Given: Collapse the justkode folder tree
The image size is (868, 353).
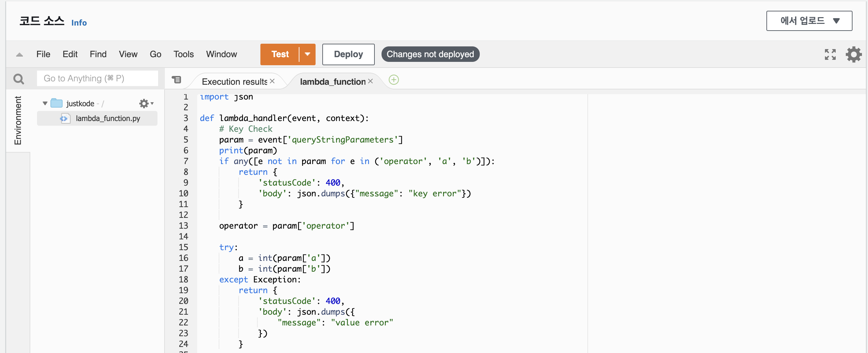Looking at the screenshot, I should [x=45, y=104].
